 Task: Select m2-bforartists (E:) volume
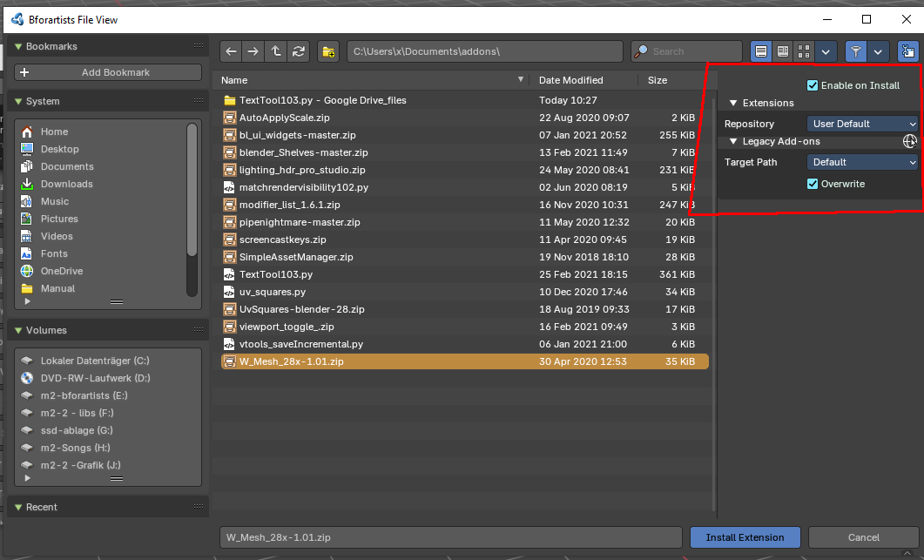(x=84, y=395)
